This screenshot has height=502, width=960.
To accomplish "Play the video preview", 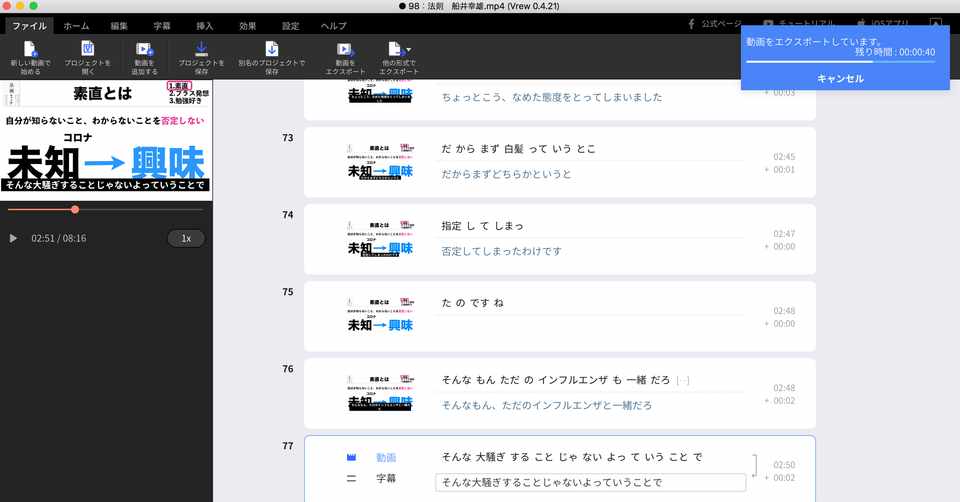I will pos(13,238).
